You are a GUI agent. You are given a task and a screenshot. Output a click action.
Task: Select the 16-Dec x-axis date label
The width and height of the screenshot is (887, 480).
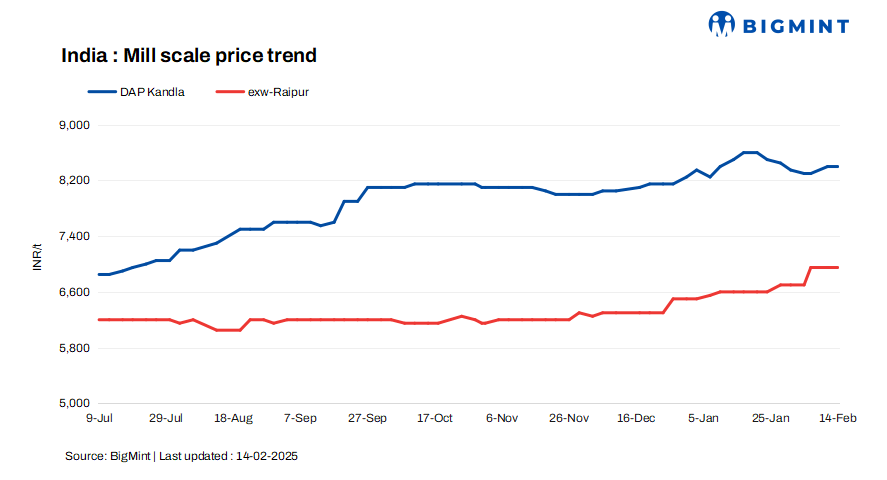[x=637, y=418]
